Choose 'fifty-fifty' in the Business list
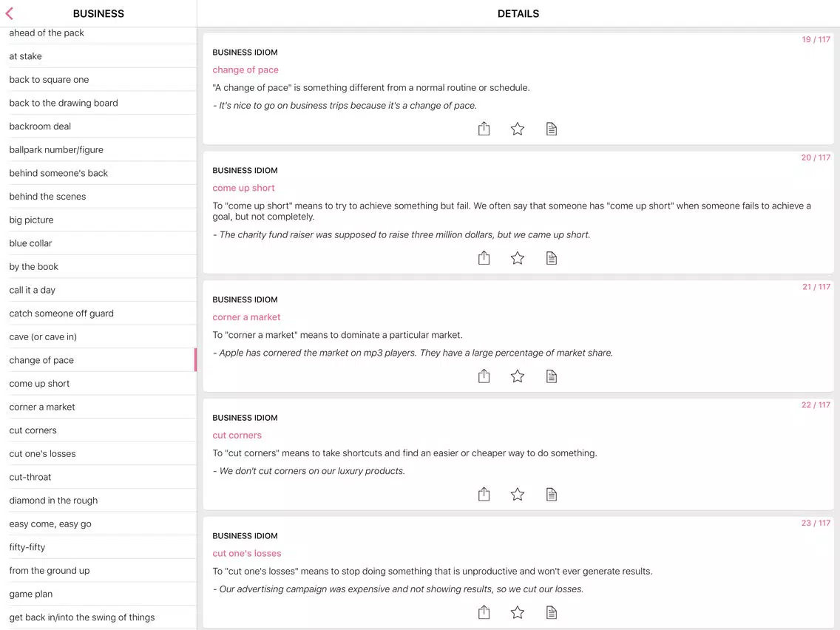Image resolution: width=840 pixels, height=630 pixels. (98, 547)
